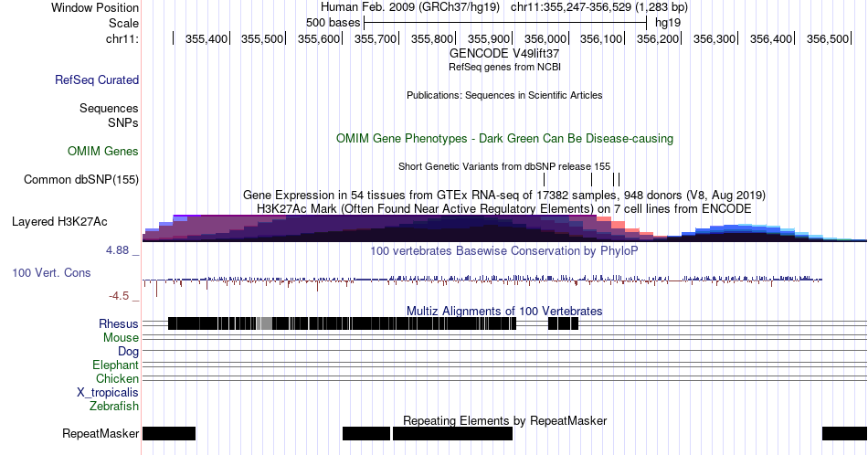Click Short Genetic Variants from dbSNP title

[x=504, y=166]
